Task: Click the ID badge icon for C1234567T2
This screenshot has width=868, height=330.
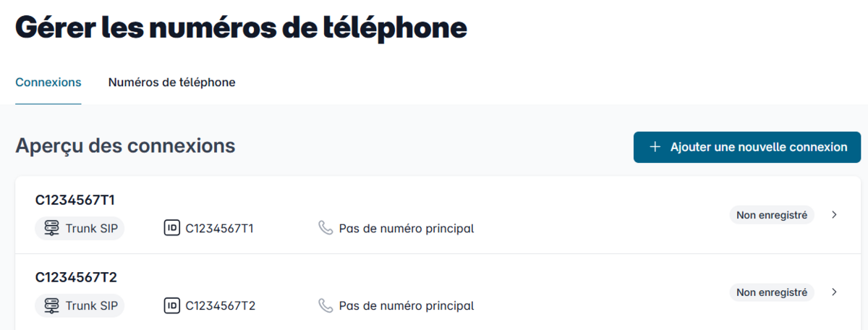Action: tap(172, 305)
